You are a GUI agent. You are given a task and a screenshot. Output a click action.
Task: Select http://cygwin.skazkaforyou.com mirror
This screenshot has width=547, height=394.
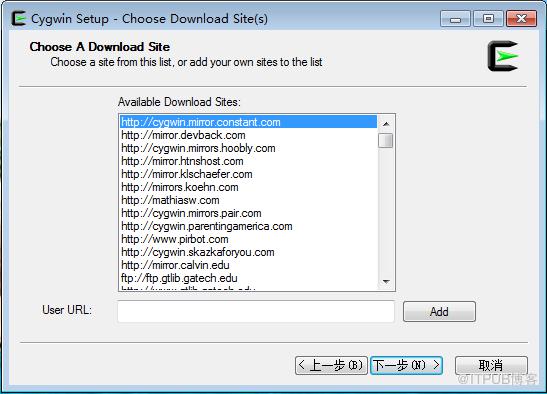tap(248, 252)
